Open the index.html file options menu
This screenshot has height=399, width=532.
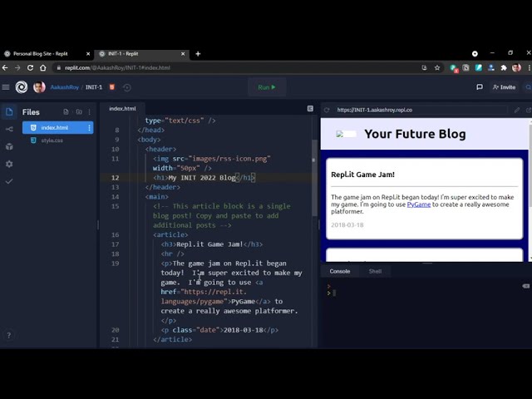point(89,127)
